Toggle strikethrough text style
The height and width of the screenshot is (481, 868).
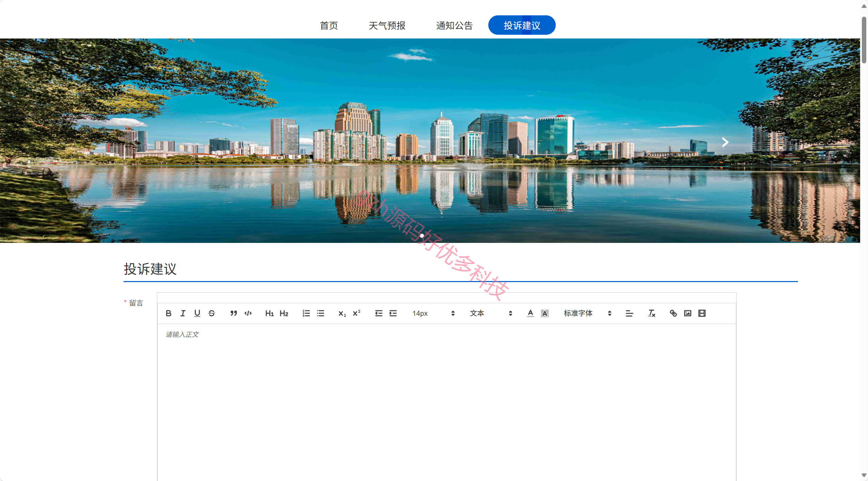coord(212,313)
